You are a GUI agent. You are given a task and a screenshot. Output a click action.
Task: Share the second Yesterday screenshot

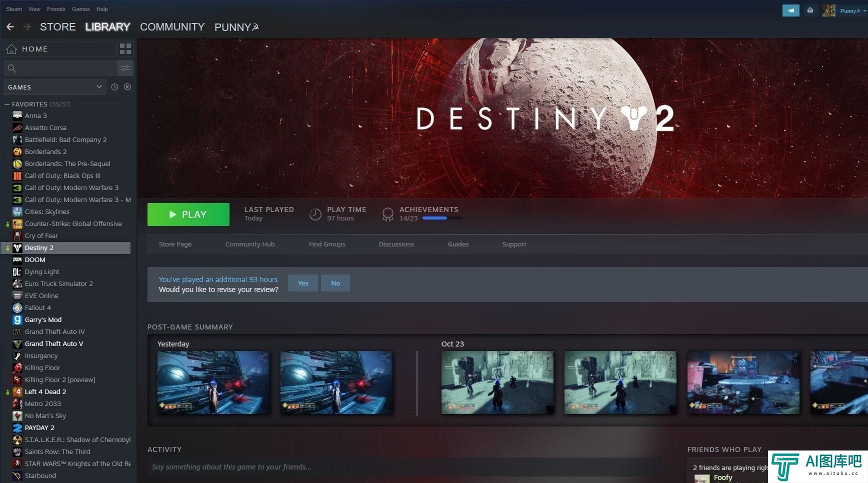coord(385,358)
